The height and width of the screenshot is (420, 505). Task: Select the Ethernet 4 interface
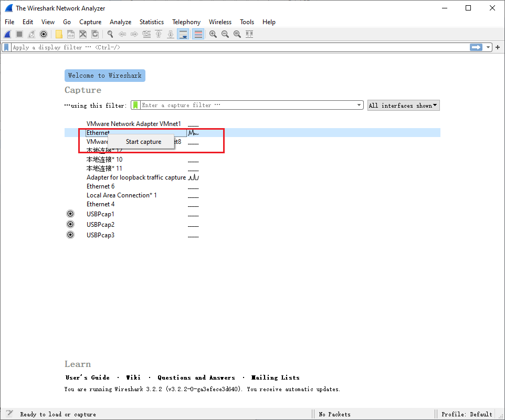pyautogui.click(x=100, y=204)
